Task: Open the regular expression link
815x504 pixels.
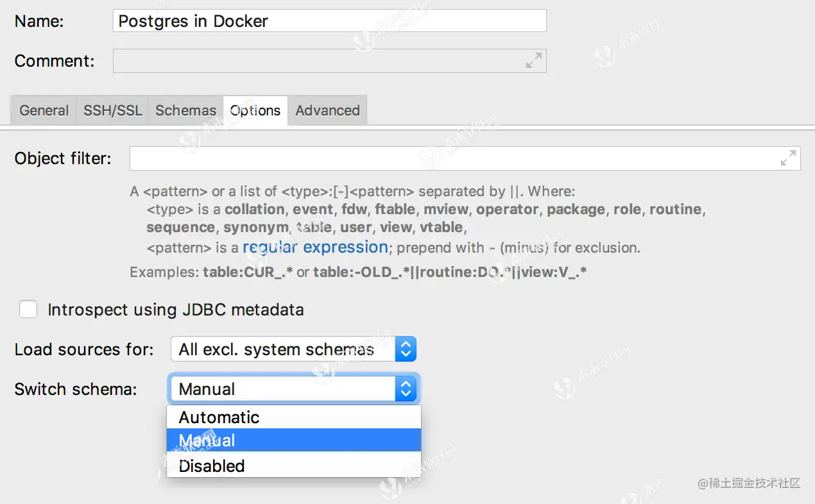Action: tap(315, 248)
